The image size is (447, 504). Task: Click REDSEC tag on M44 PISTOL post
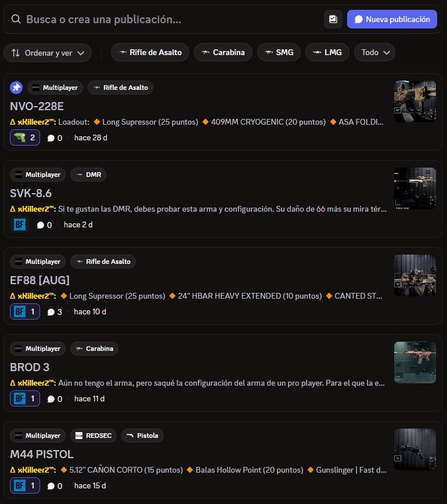(x=93, y=436)
